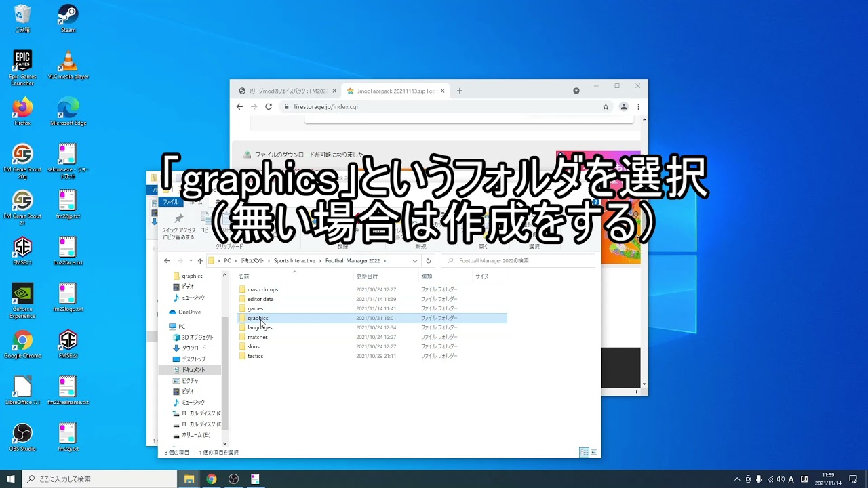Expand the address bar history dropdown
This screenshot has width=868, height=488.
click(414, 260)
